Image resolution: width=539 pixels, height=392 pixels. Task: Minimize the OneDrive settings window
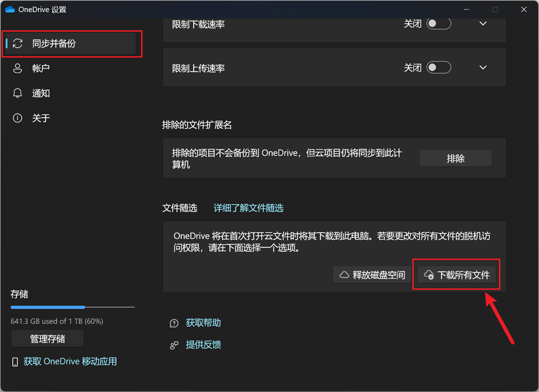(x=466, y=9)
